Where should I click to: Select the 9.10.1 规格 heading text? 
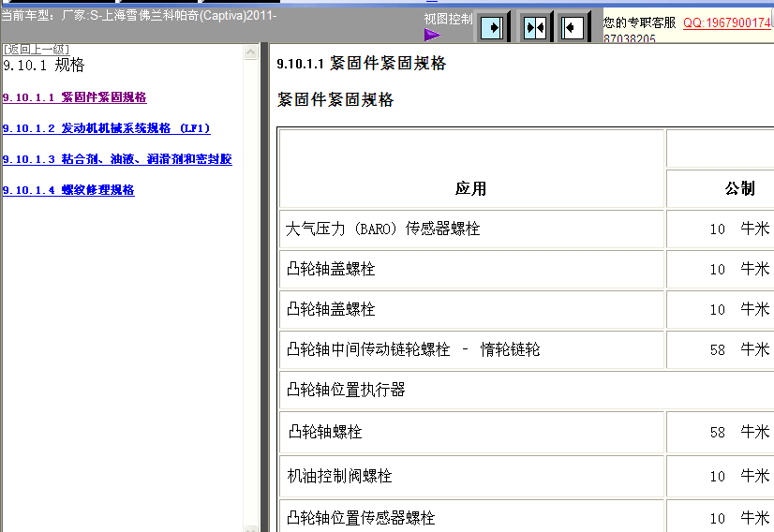tap(43, 65)
